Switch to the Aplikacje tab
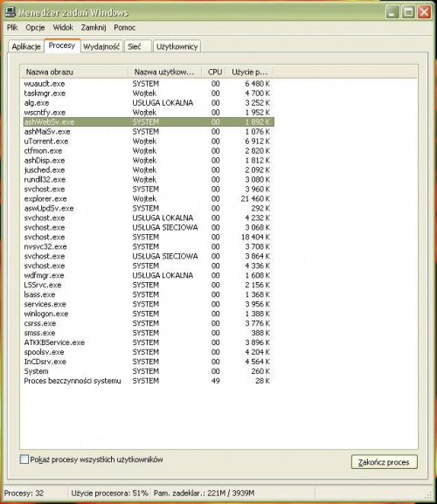The width and height of the screenshot is (437, 504). [26, 46]
